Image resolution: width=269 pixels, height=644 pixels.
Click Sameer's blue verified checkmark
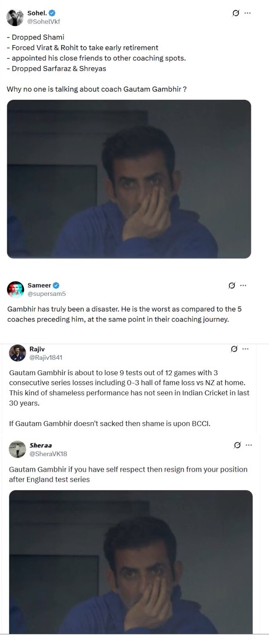click(56, 285)
